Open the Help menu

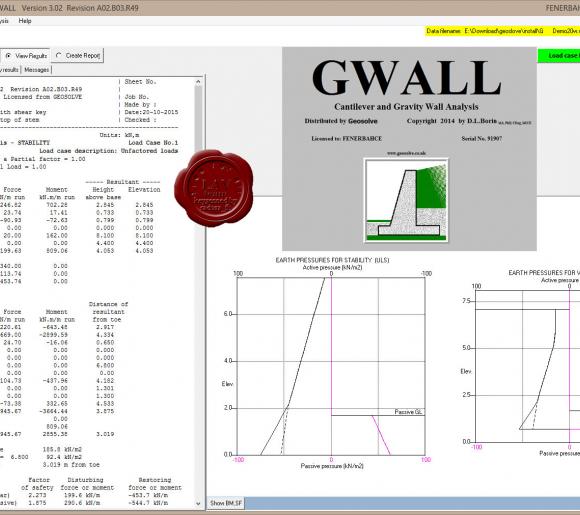(25, 21)
